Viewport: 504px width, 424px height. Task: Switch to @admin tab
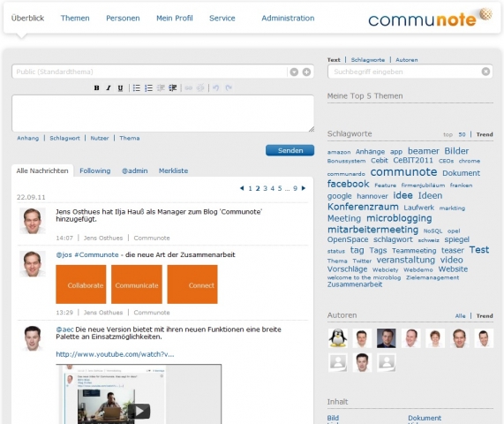(135, 170)
